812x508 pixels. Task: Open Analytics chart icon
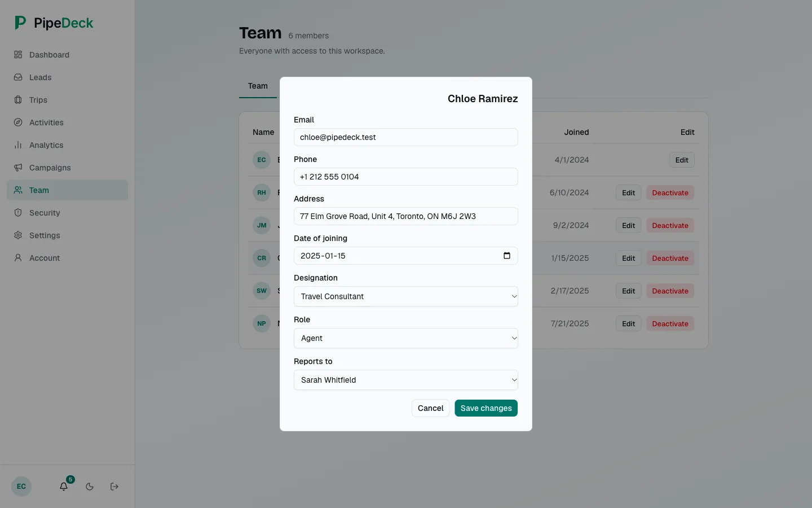click(x=18, y=145)
